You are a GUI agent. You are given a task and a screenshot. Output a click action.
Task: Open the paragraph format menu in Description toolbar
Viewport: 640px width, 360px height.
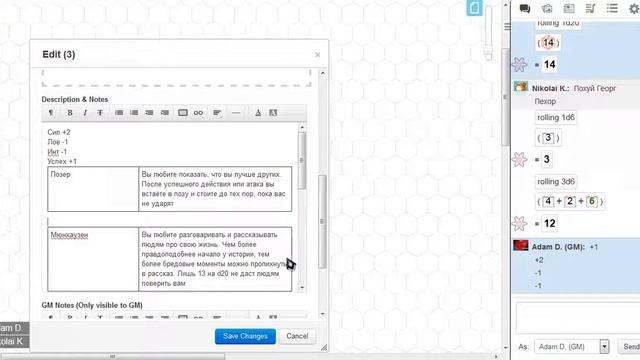51,113
